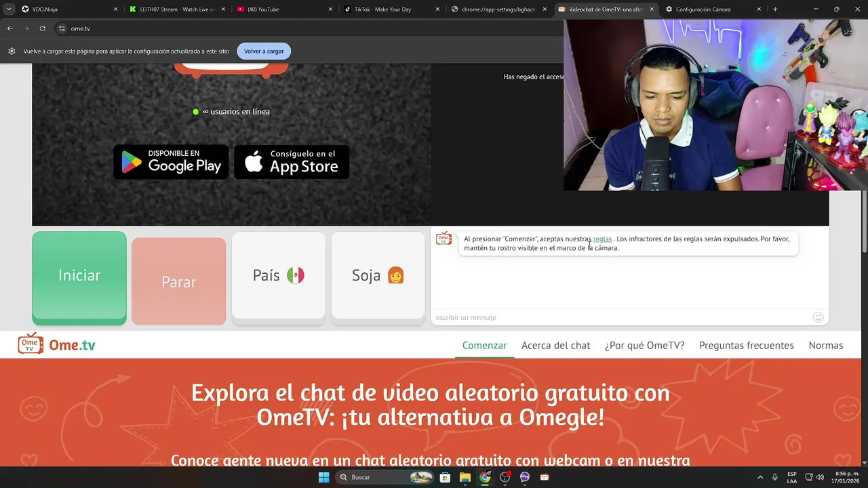Image resolution: width=868 pixels, height=488 pixels.
Task: Click the ESP LAA language indicator
Action: coord(792,477)
